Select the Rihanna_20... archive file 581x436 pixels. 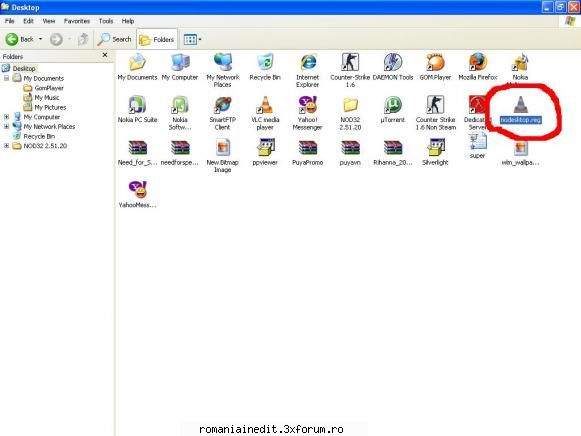click(393, 152)
